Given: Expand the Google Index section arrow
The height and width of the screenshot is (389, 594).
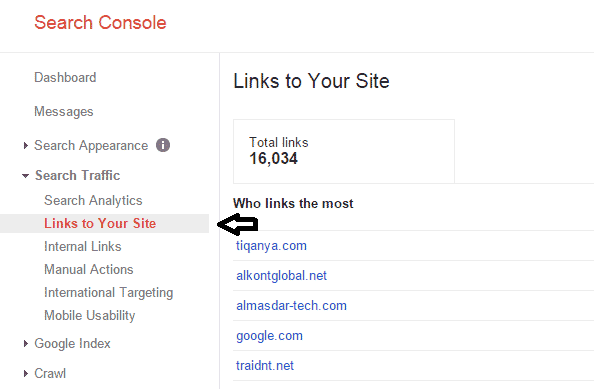Looking at the screenshot, I should coord(25,344).
